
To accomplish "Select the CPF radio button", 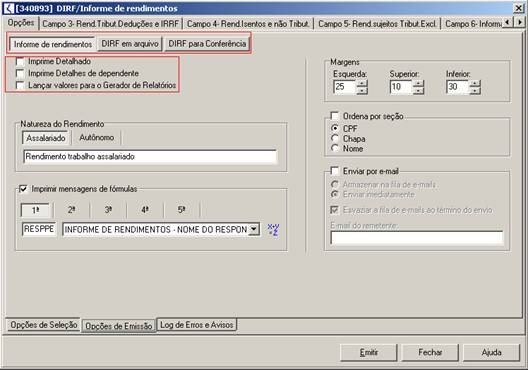I will coord(335,129).
